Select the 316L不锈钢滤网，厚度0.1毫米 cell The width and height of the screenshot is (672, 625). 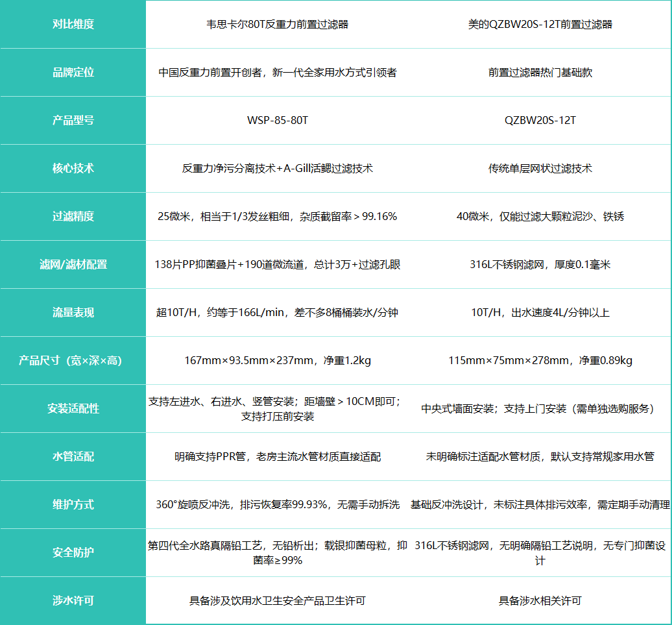[x=540, y=265]
